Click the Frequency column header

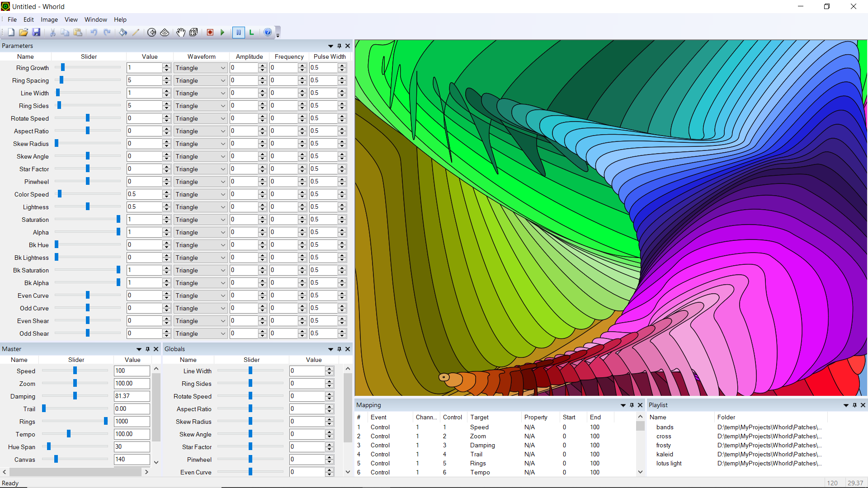(x=289, y=56)
